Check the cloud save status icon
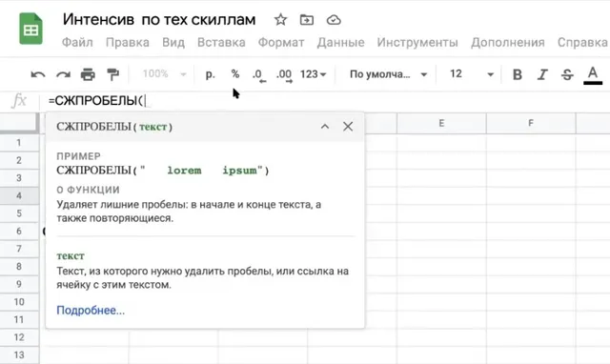Image resolution: width=610 pixels, height=364 pixels. click(x=334, y=20)
